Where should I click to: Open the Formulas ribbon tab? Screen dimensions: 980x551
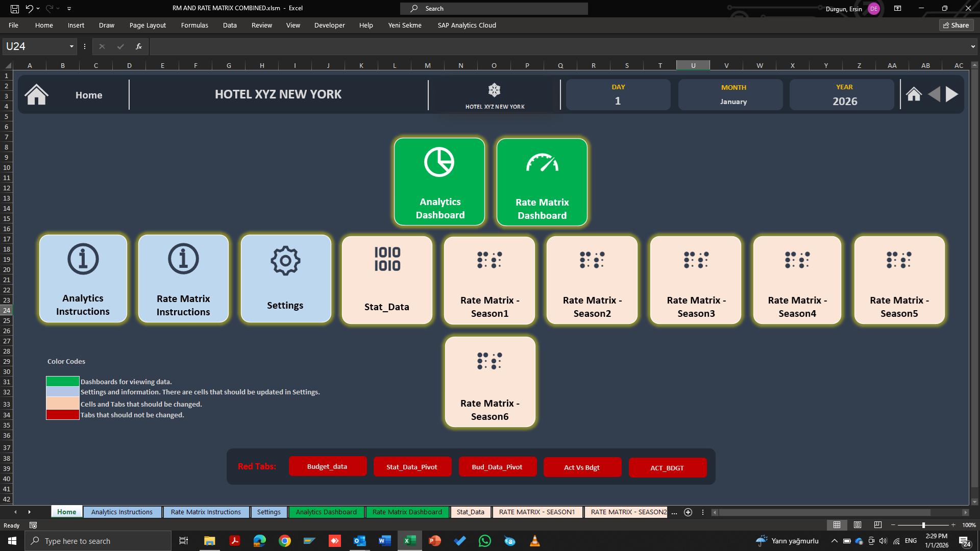[194, 25]
